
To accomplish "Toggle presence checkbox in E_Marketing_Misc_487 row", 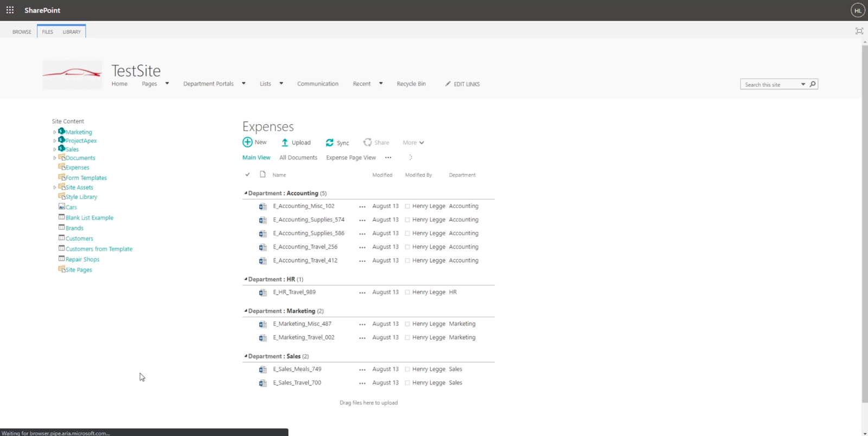I will coord(407,324).
